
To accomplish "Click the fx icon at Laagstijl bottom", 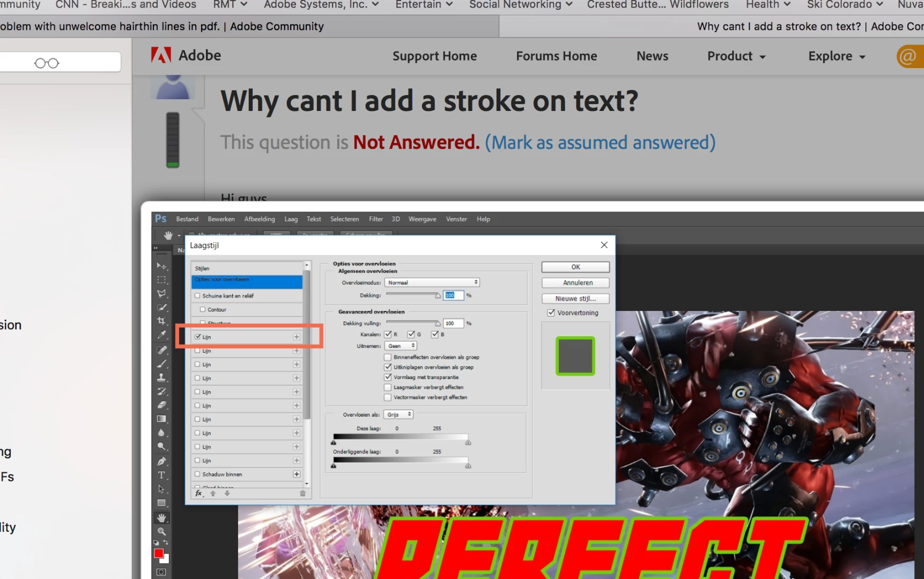I will pos(199,493).
